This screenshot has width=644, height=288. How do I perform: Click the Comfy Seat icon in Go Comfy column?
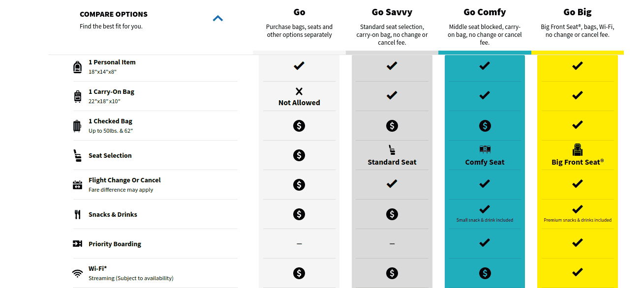(485, 148)
